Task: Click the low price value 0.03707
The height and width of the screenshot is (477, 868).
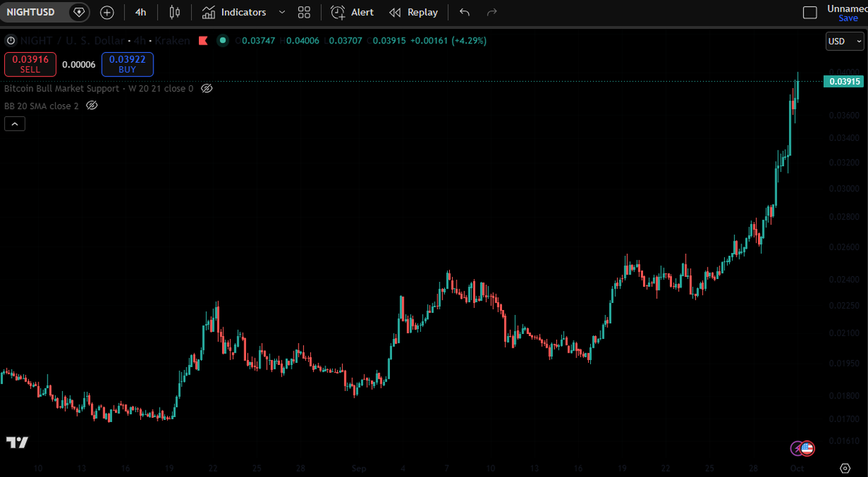Action: tap(345, 40)
